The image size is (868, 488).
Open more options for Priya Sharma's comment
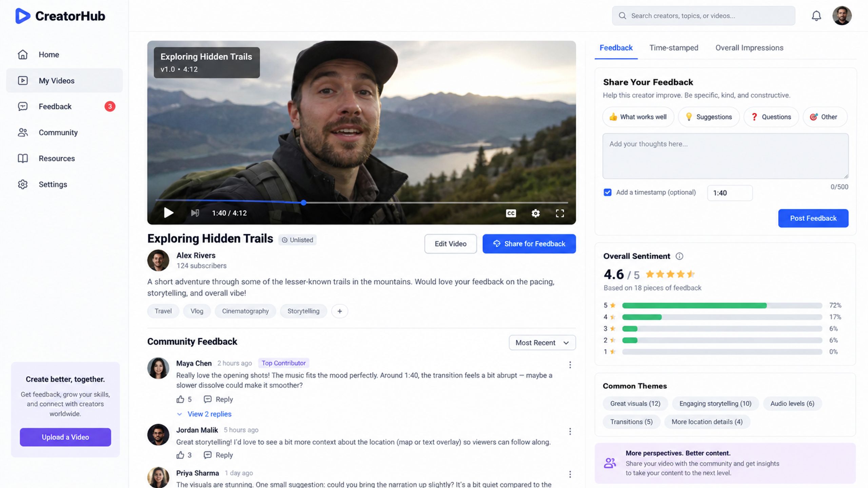click(570, 474)
